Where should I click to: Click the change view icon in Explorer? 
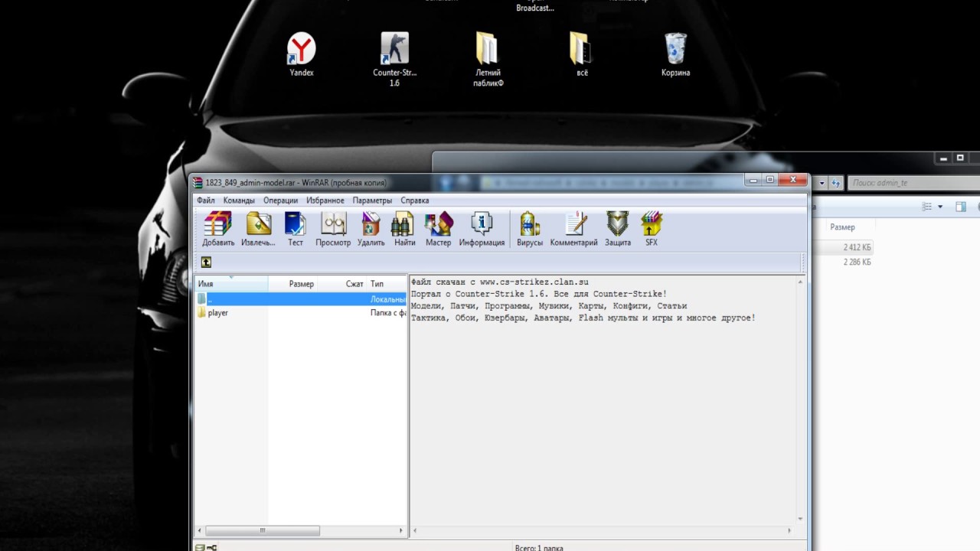(927, 207)
